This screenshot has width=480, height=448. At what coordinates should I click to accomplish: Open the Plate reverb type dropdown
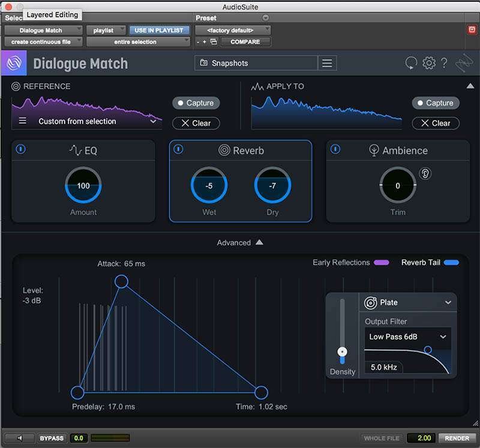[407, 302]
